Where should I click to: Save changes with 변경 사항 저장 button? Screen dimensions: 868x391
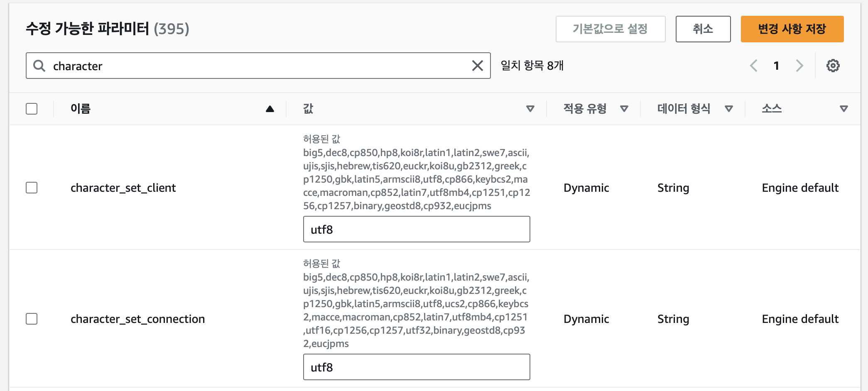click(792, 29)
